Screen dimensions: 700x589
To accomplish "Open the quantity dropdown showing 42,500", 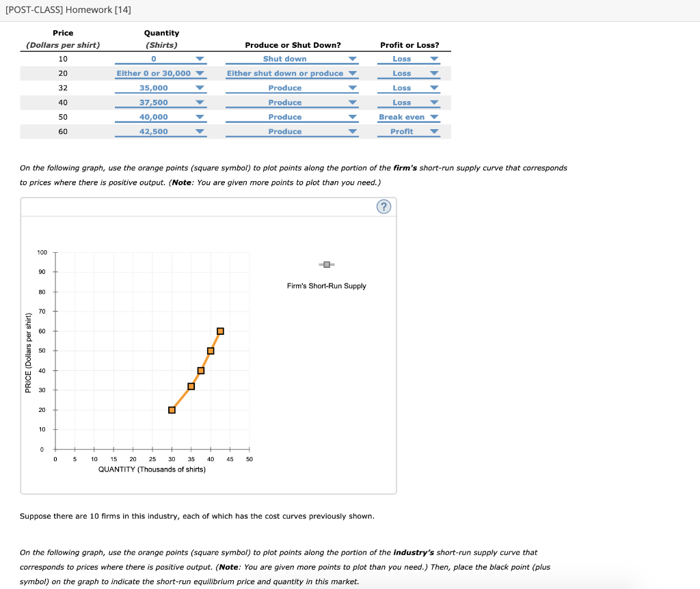I will 161,131.
